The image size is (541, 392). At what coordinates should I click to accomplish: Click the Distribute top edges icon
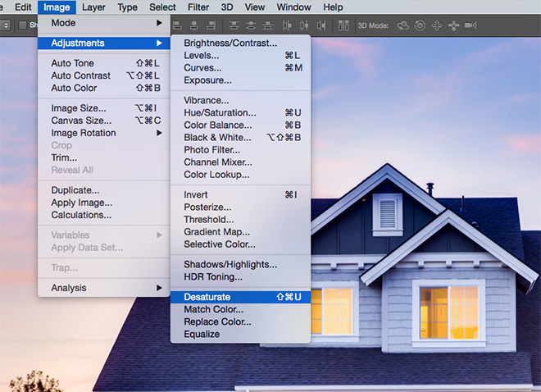coord(234,25)
